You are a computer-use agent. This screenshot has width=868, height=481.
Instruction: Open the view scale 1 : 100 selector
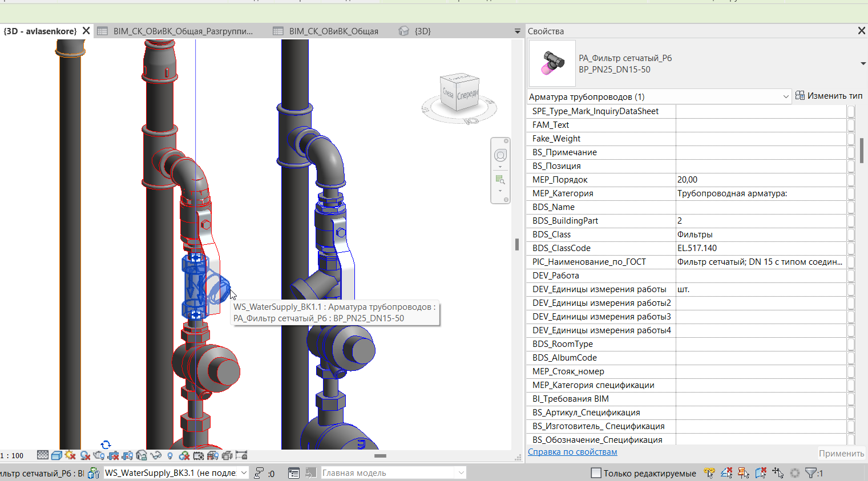coord(12,455)
